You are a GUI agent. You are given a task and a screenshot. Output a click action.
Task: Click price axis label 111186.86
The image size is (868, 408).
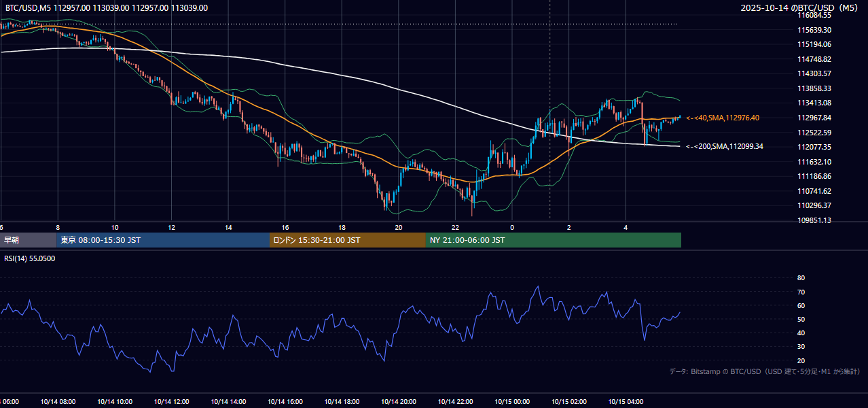coord(814,176)
